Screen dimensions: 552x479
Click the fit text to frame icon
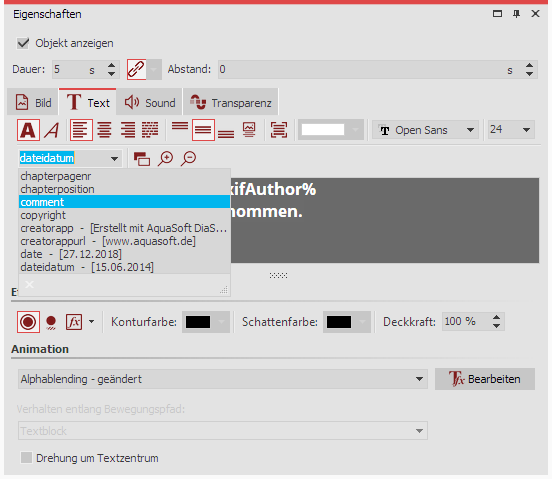pyautogui.click(x=278, y=130)
